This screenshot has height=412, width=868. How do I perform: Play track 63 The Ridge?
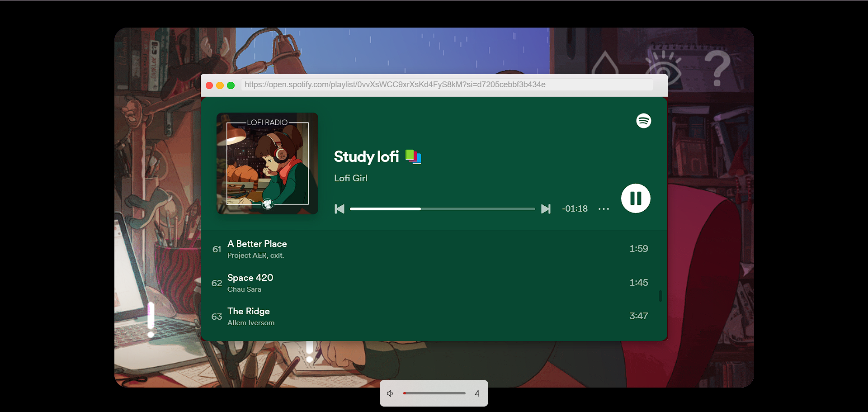[434, 316]
